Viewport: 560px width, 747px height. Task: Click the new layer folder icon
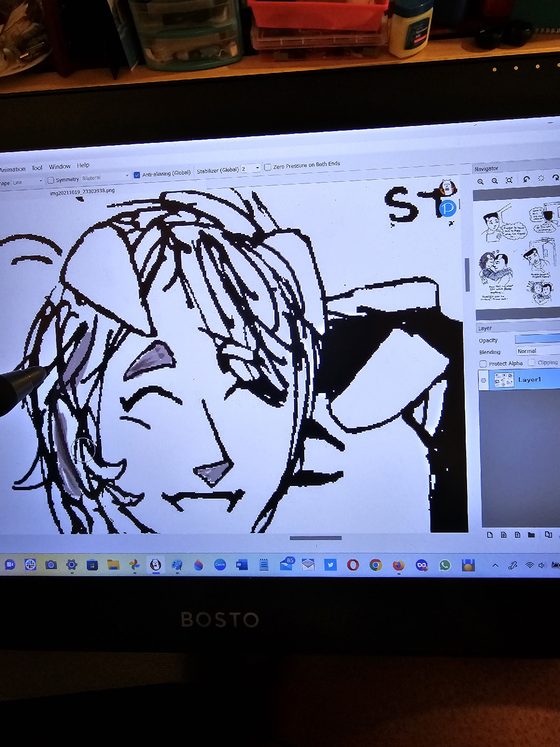[x=531, y=535]
